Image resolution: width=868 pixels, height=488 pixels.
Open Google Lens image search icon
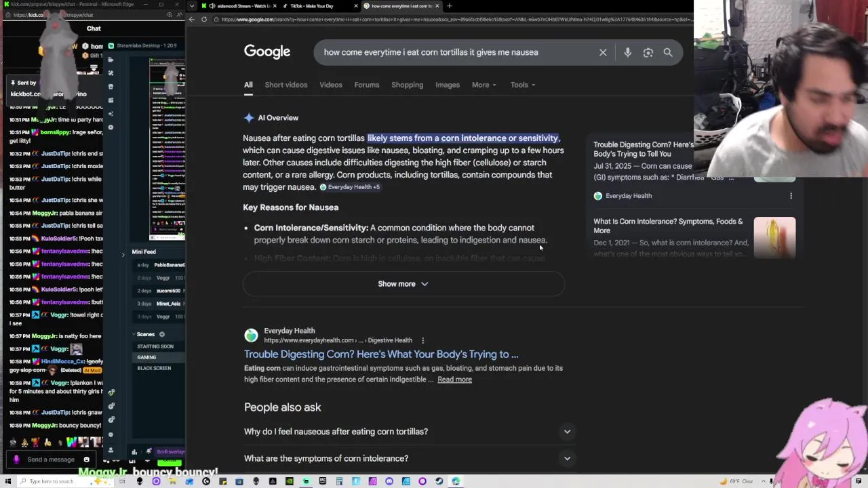[x=648, y=52]
